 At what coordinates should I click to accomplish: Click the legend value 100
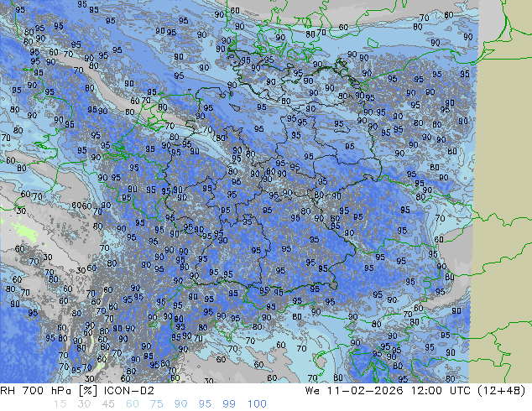click(257, 404)
